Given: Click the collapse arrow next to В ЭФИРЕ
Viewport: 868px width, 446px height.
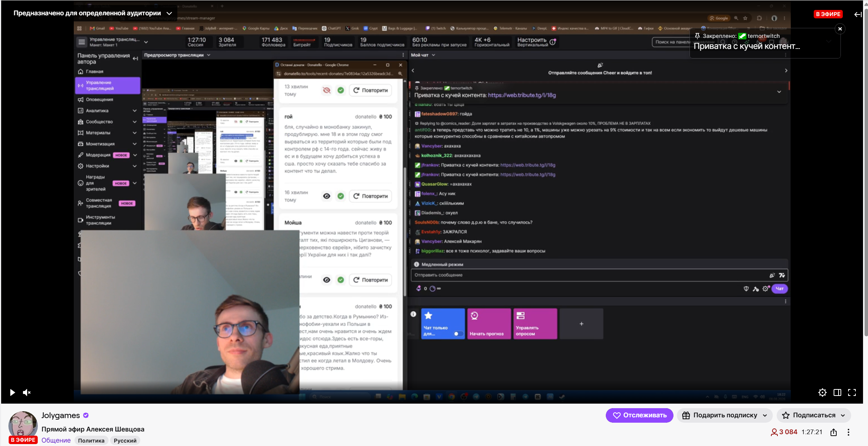Looking at the screenshot, I should tap(858, 15).
